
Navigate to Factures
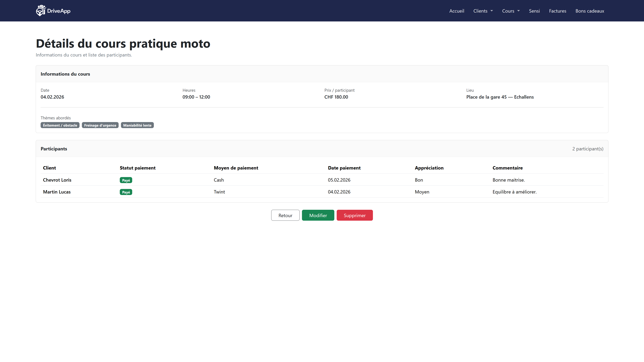pos(557,11)
